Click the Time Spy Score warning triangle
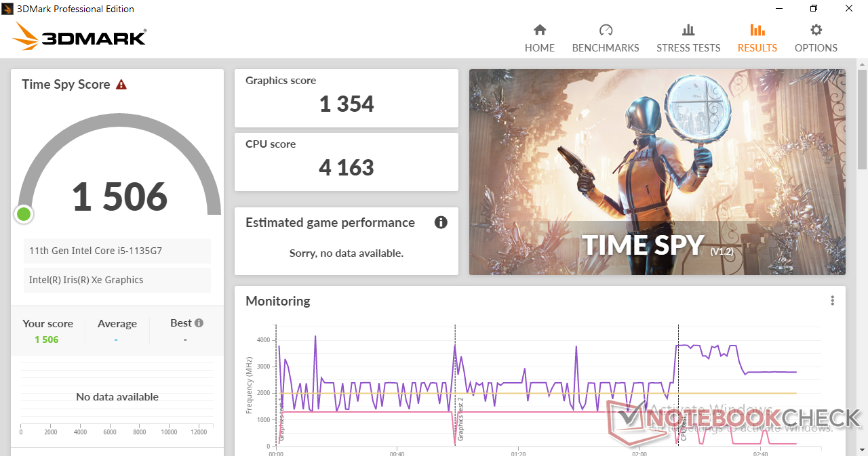The image size is (868, 456). coord(121,85)
